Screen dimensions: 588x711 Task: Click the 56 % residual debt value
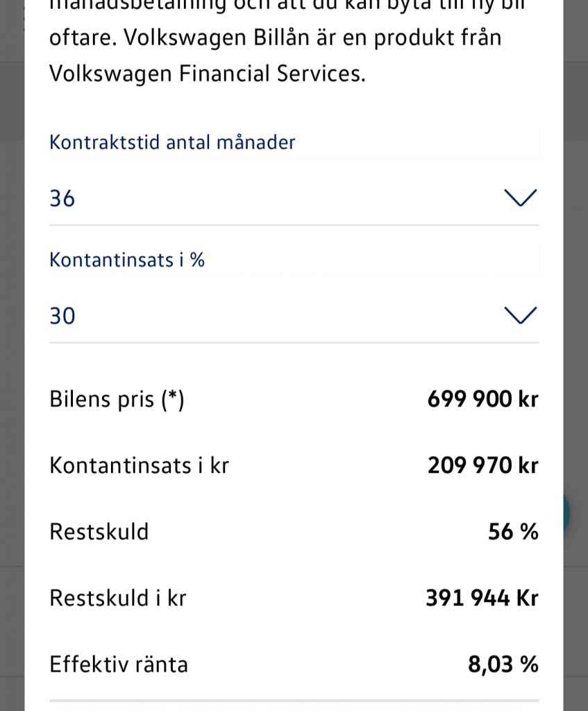coord(513,532)
